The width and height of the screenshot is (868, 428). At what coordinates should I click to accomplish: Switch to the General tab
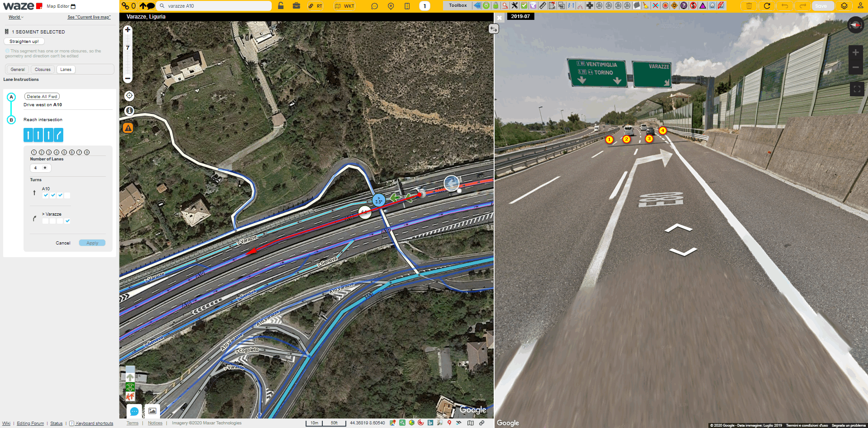point(18,70)
